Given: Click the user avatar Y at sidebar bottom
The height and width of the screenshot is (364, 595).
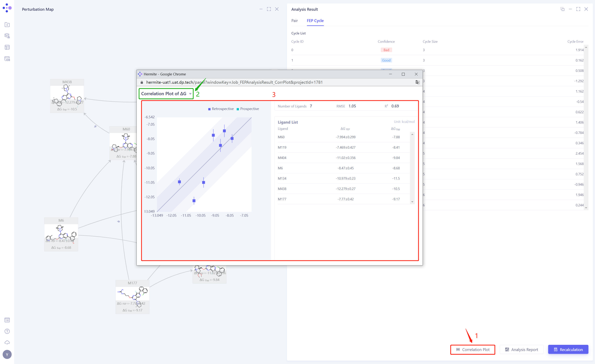Looking at the screenshot, I should click(x=7, y=354).
